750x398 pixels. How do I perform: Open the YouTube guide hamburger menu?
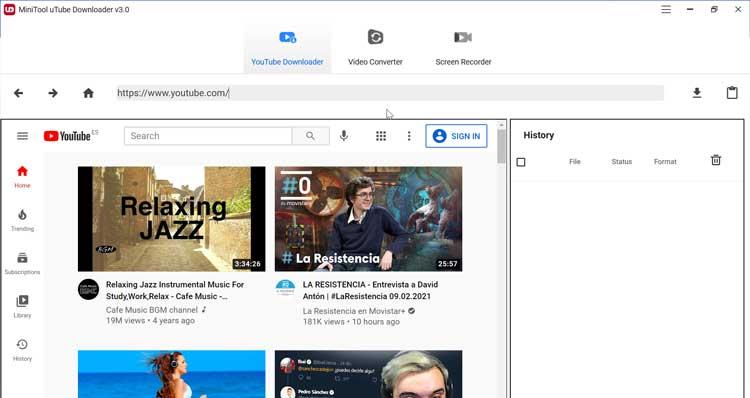[x=22, y=136]
